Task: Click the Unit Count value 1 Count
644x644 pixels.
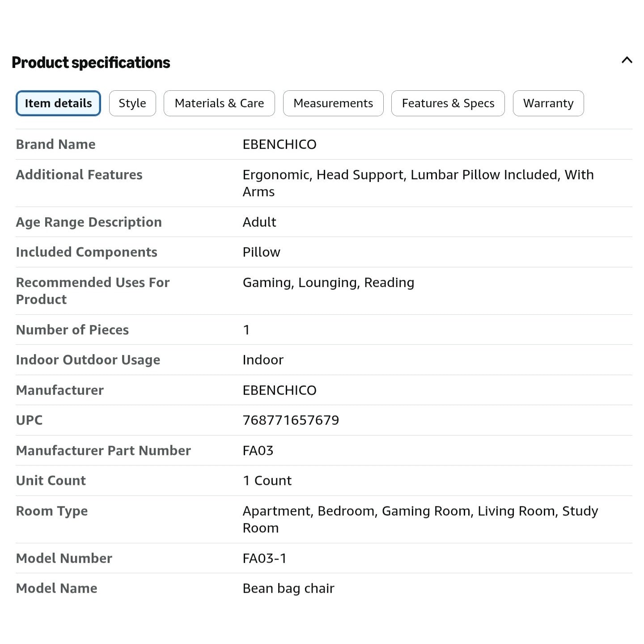Action: (267, 481)
